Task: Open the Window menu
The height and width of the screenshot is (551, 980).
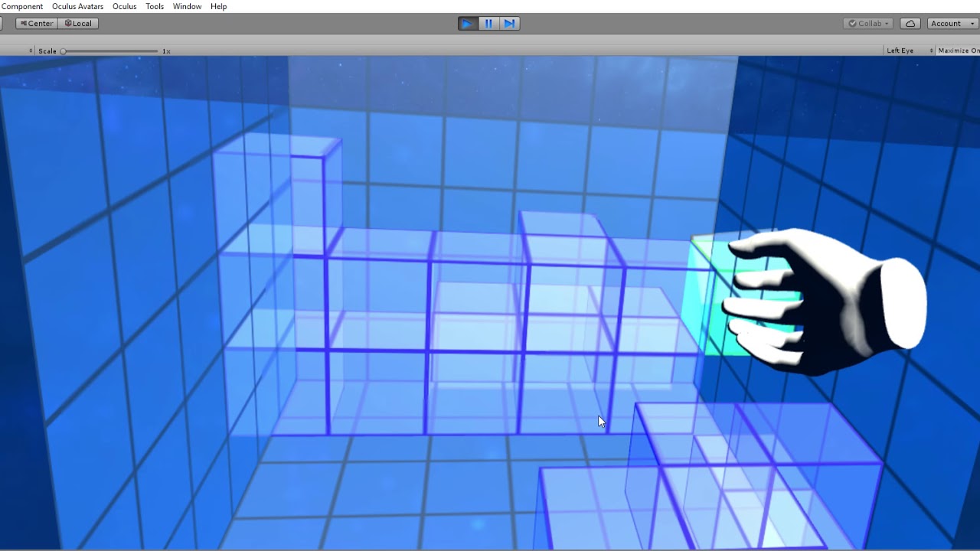Action: pos(187,6)
